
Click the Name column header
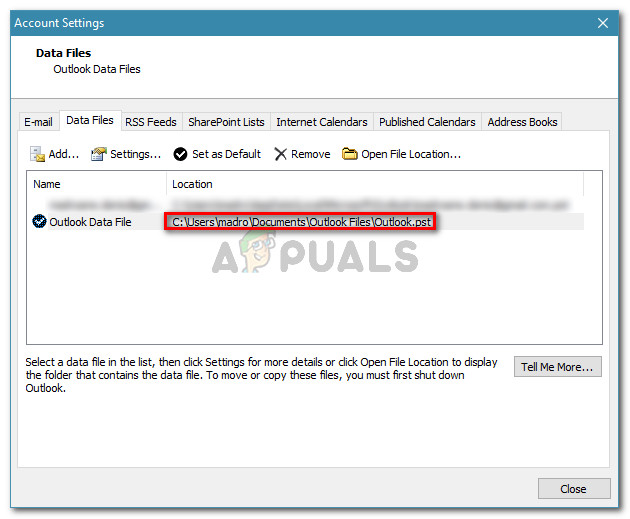click(96, 184)
